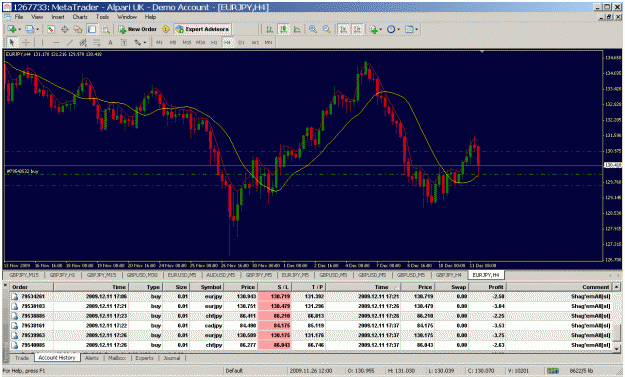625x377 pixels.
Task: Open the Experts tab in Terminal
Action: tap(144, 358)
